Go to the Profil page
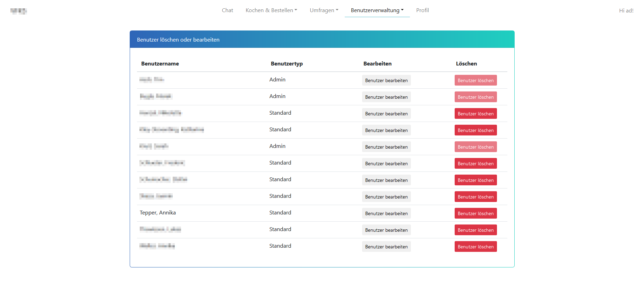This screenshot has height=291, width=644. 422,10
